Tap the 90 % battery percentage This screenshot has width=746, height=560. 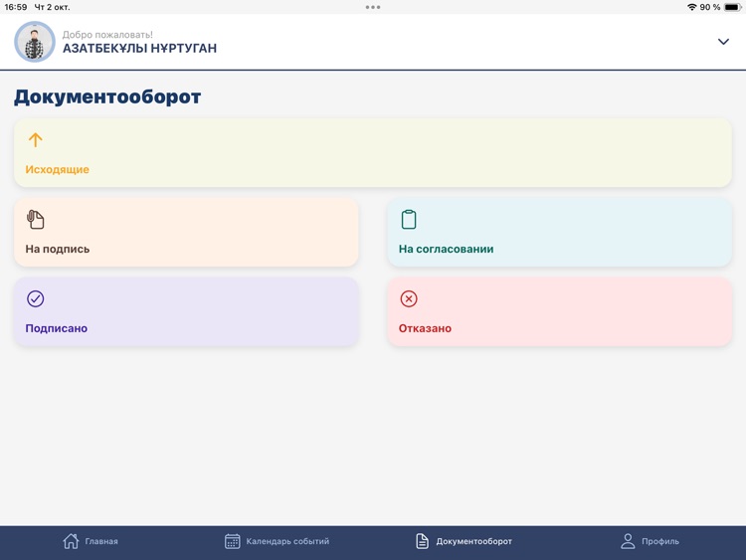point(710,7)
